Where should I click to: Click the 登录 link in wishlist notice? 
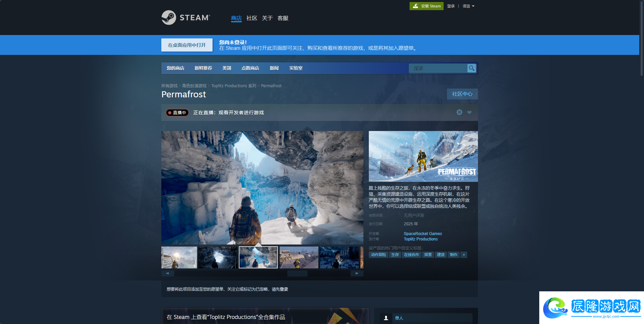click(x=284, y=289)
